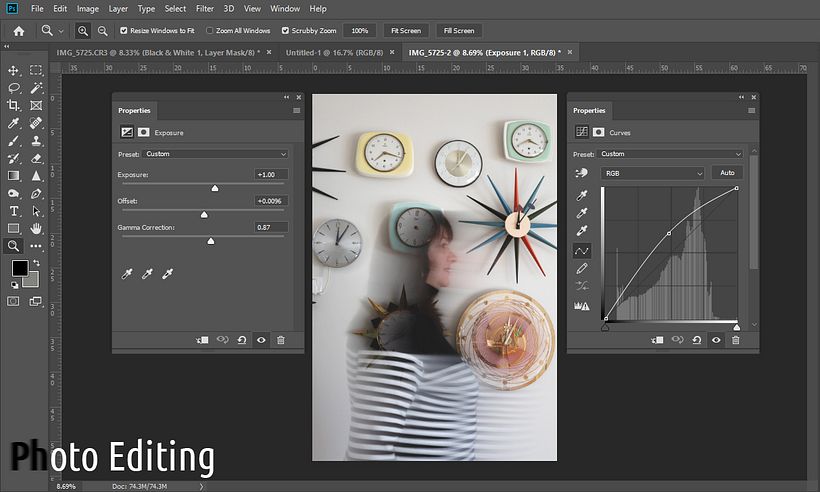Screen dimensions: 820x492
Task: Open the Exposure Preset dropdown
Action: [215, 154]
